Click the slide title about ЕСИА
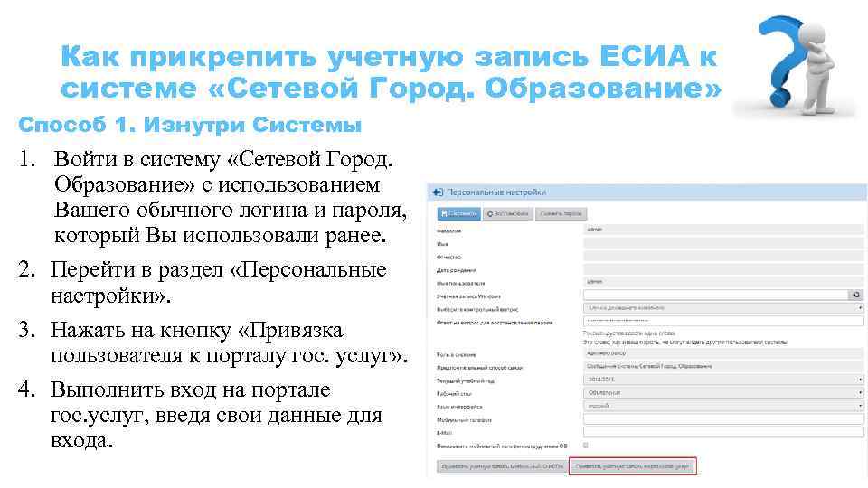The height and width of the screenshot is (488, 868). pyautogui.click(x=391, y=72)
